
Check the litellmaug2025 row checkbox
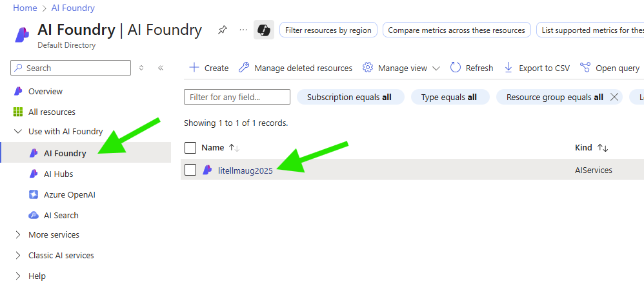[x=190, y=169]
